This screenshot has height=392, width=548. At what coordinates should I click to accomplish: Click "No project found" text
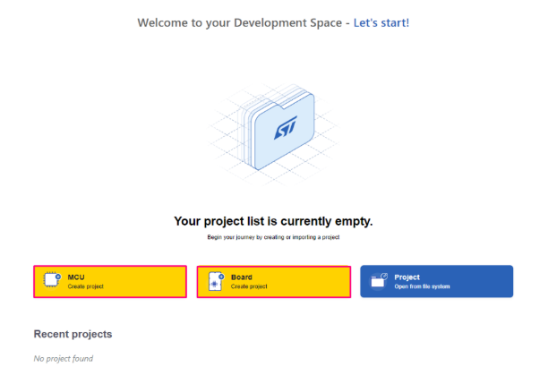(64, 359)
